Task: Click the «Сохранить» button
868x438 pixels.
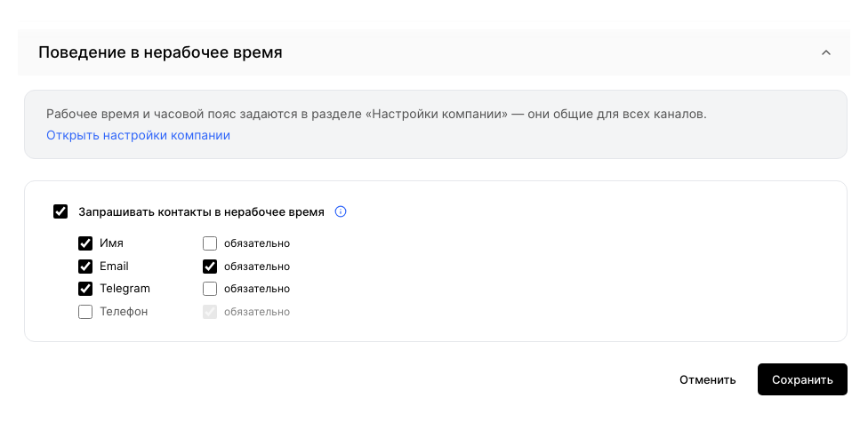Action: [x=802, y=379]
